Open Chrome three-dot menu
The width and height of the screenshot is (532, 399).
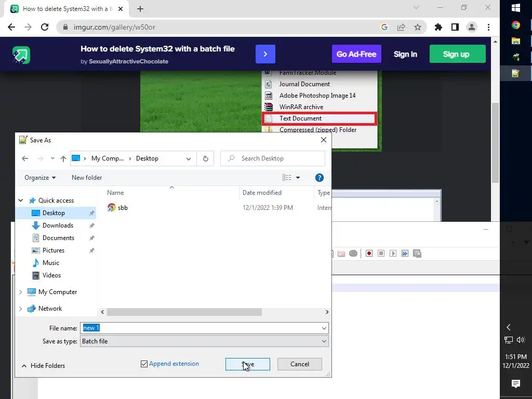(x=488, y=27)
